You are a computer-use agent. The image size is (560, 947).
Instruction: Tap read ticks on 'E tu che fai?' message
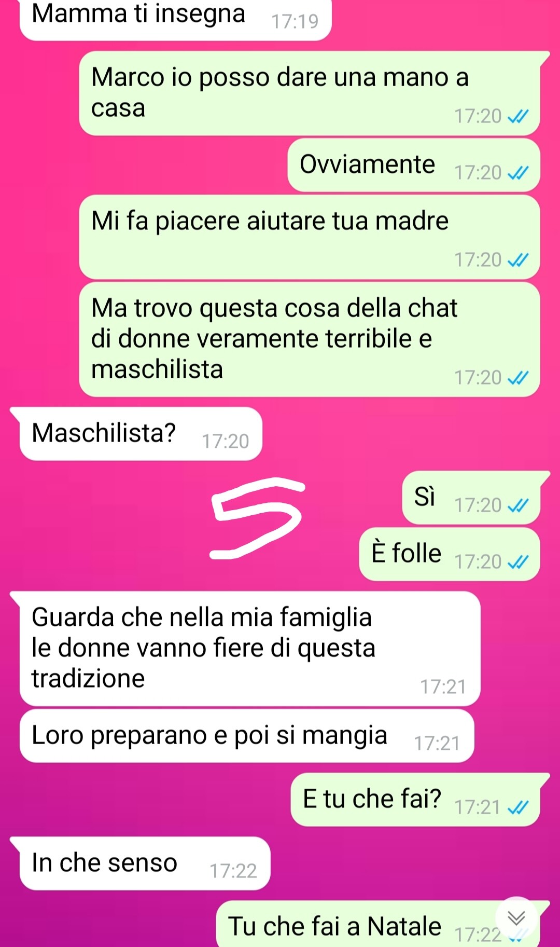pyautogui.click(x=517, y=807)
